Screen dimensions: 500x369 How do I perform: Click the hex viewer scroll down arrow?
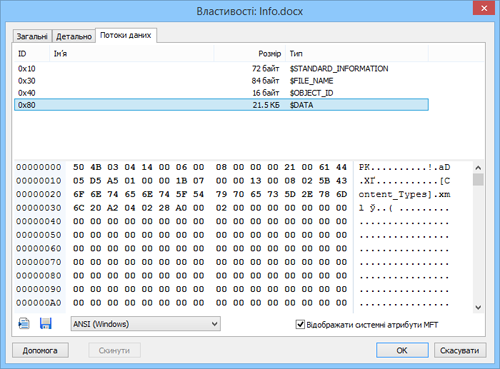pos(478,307)
